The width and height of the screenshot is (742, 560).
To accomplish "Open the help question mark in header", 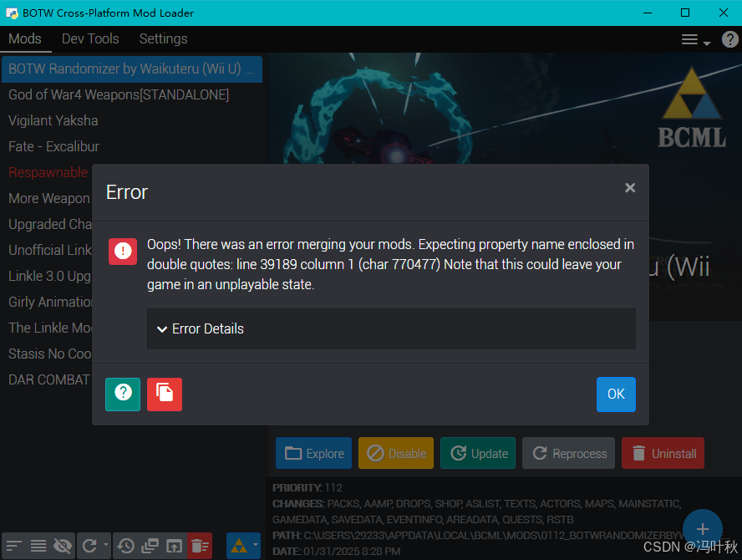I will click(x=729, y=39).
